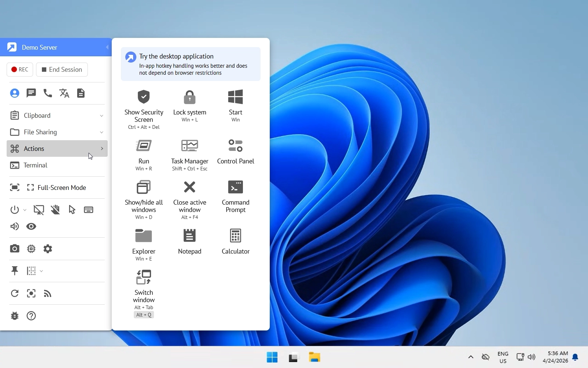Viewport: 588px width, 368px height.
Task: Toggle remote sound speaker icon
Action: (x=15, y=227)
